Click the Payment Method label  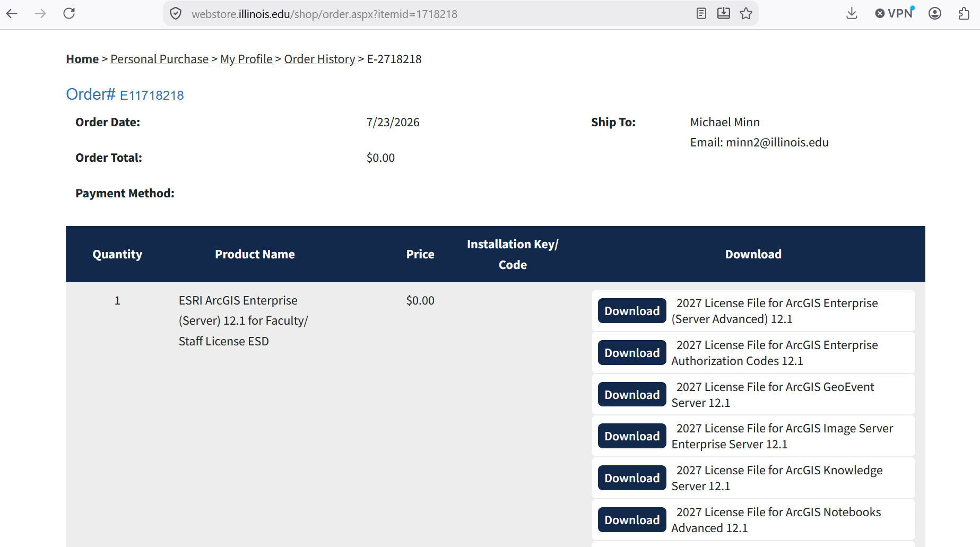click(x=125, y=194)
